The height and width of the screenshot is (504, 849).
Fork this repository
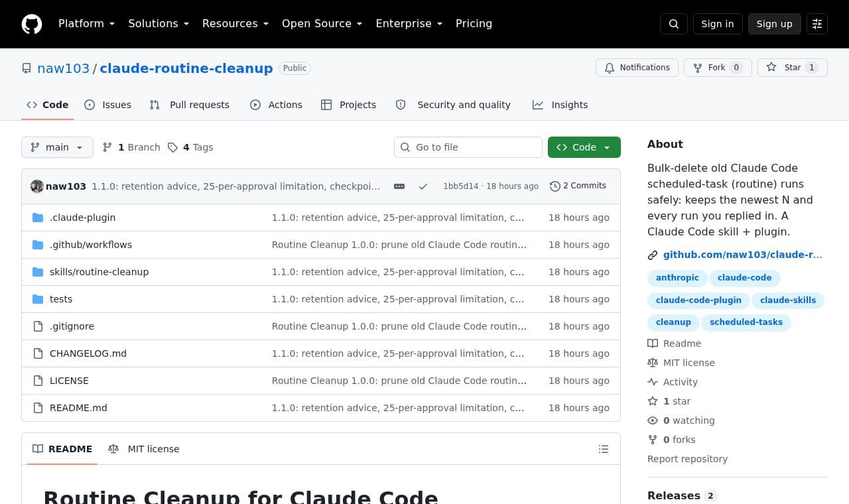tap(718, 68)
